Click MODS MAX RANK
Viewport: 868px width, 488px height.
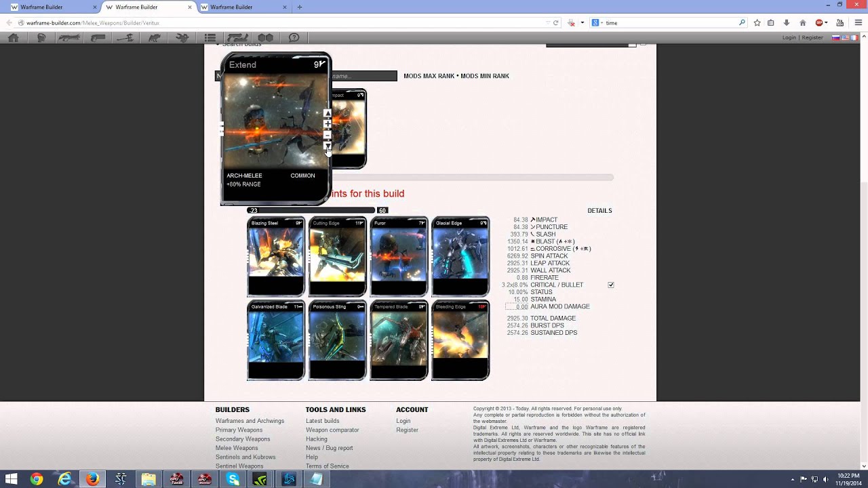click(429, 76)
